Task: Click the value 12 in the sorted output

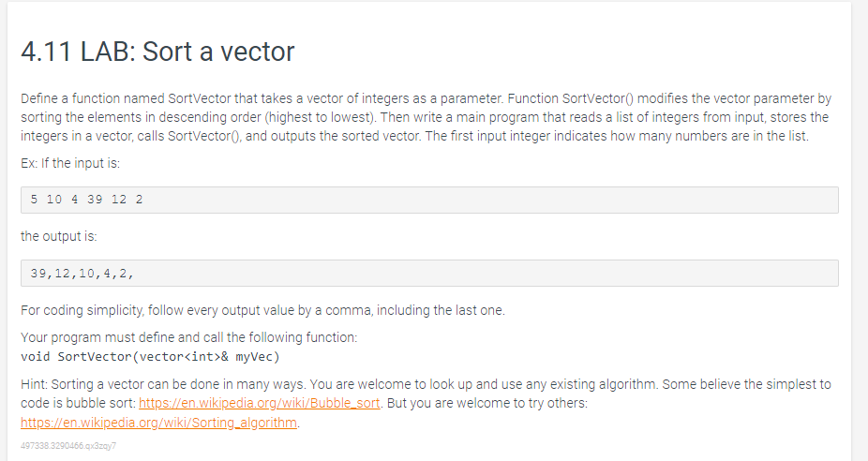Action: pos(63,274)
